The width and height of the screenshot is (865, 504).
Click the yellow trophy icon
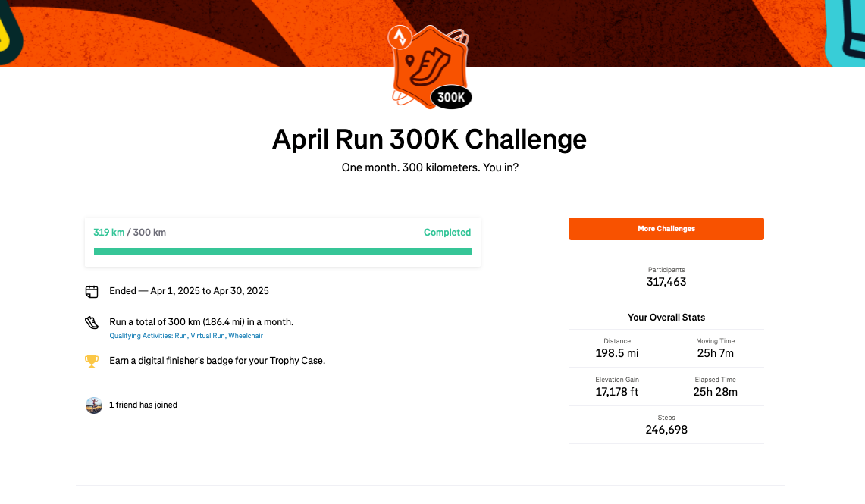pyautogui.click(x=92, y=361)
